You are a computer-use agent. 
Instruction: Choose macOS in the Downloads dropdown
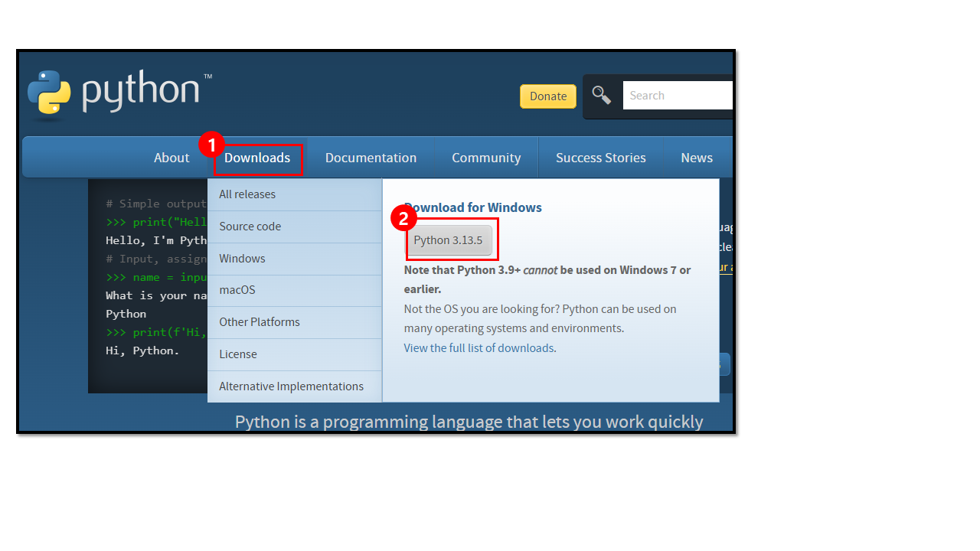[295, 290]
